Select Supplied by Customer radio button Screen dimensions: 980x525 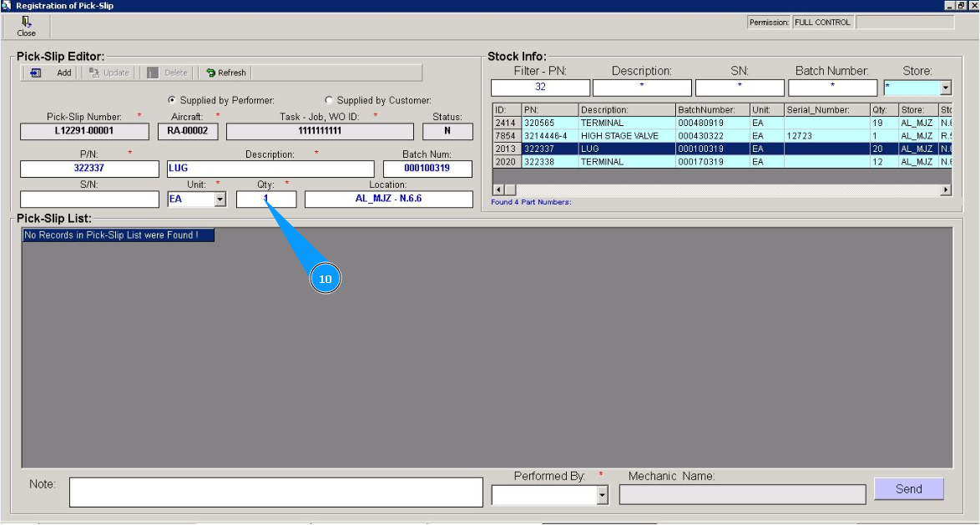tap(329, 100)
